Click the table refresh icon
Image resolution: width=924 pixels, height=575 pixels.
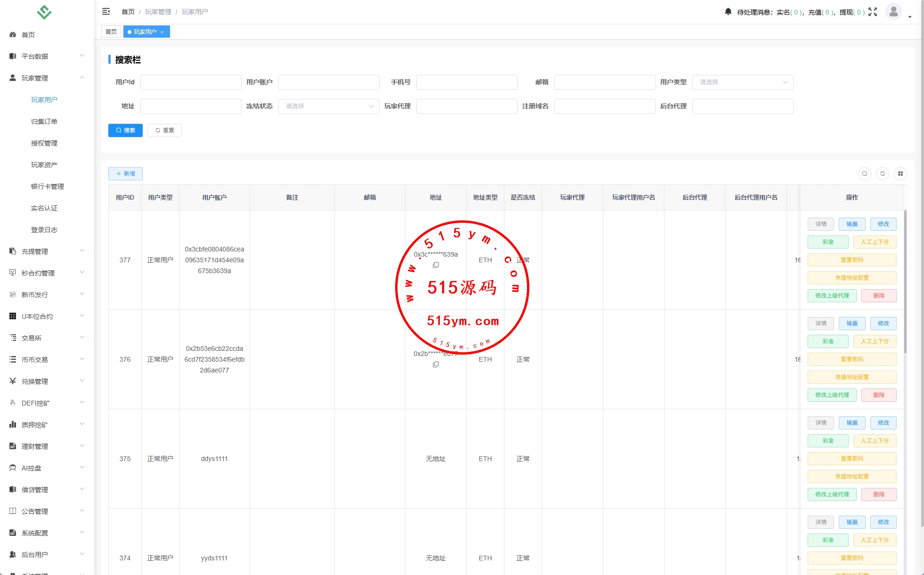(882, 174)
